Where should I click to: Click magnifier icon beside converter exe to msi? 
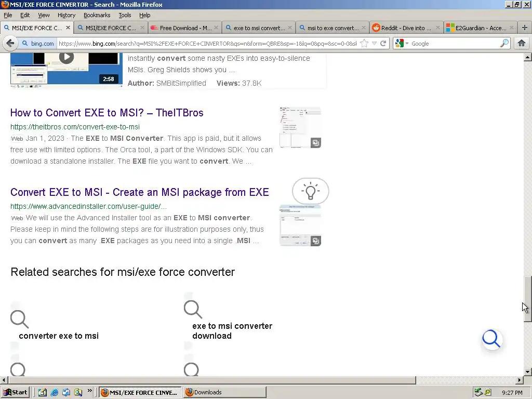pyautogui.click(x=19, y=320)
